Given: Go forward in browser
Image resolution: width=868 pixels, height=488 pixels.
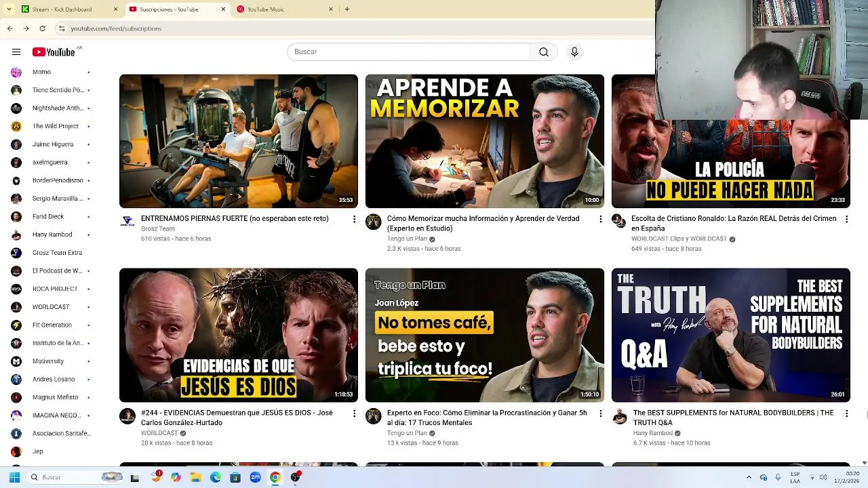Looking at the screenshot, I should (x=26, y=28).
